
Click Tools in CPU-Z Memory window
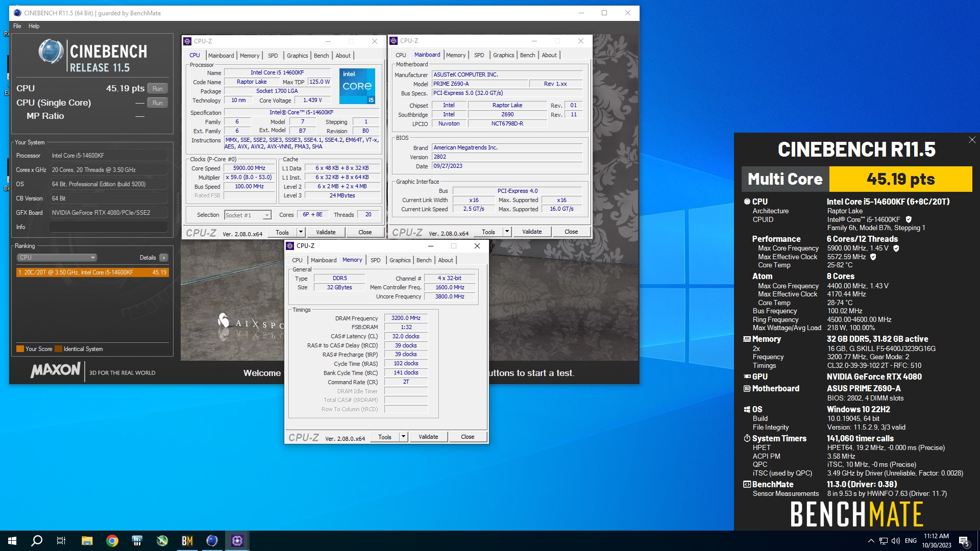pyautogui.click(x=385, y=437)
